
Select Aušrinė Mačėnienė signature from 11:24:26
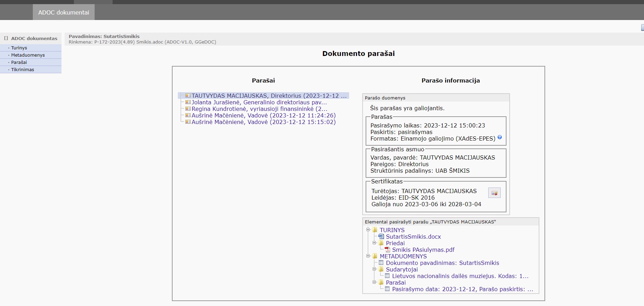tap(263, 115)
